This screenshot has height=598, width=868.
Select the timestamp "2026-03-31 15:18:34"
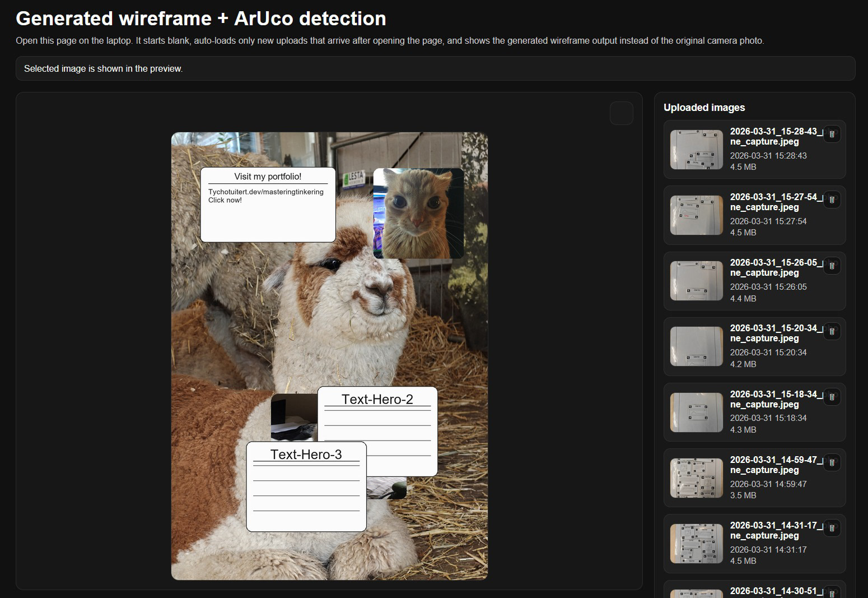[768, 418]
